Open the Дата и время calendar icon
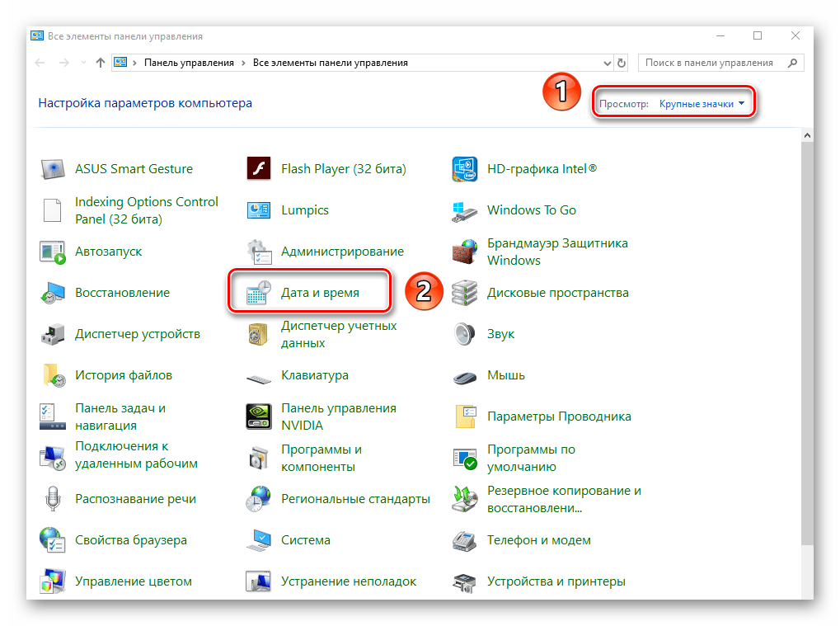Image resolution: width=840 pixels, height=626 pixels. click(259, 293)
